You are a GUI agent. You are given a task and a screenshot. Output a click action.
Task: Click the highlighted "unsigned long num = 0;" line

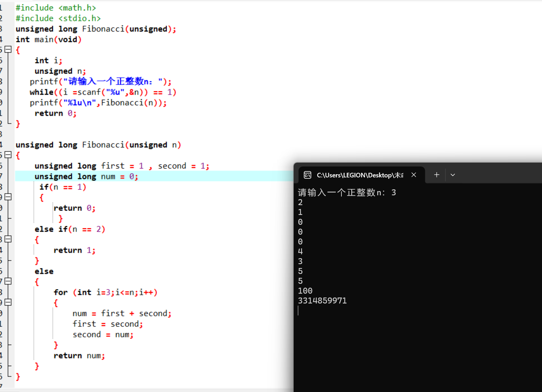click(86, 176)
